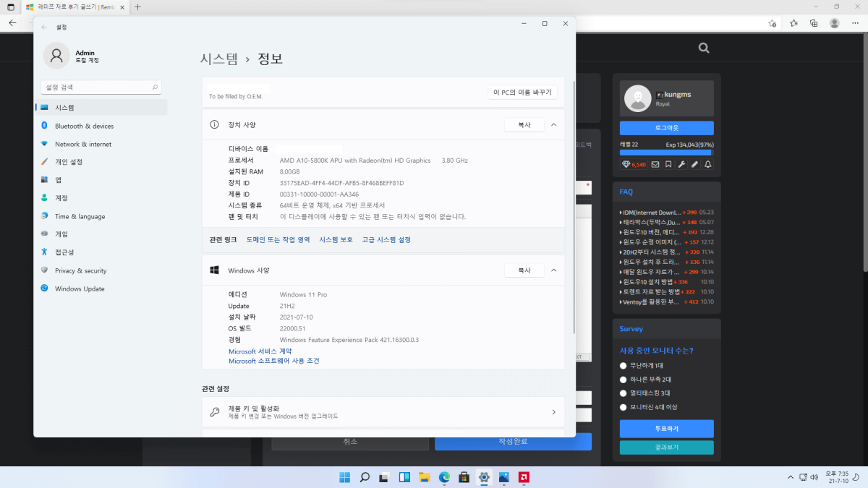Open 제품 키 및 활성화 row chevron
The image size is (868, 488).
coord(554,412)
